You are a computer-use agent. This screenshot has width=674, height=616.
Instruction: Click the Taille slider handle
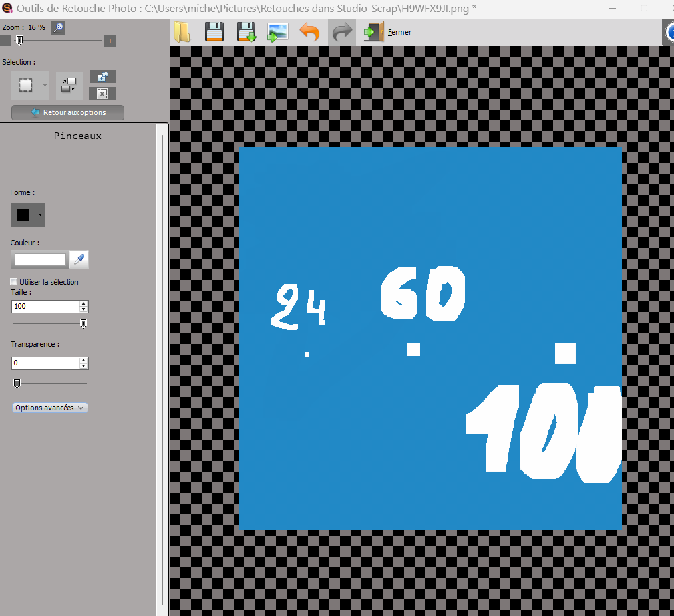click(83, 323)
